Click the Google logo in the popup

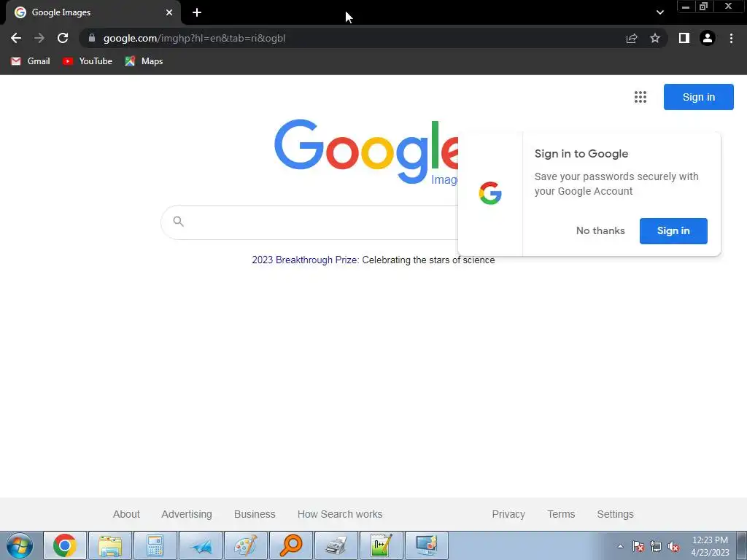coord(490,193)
